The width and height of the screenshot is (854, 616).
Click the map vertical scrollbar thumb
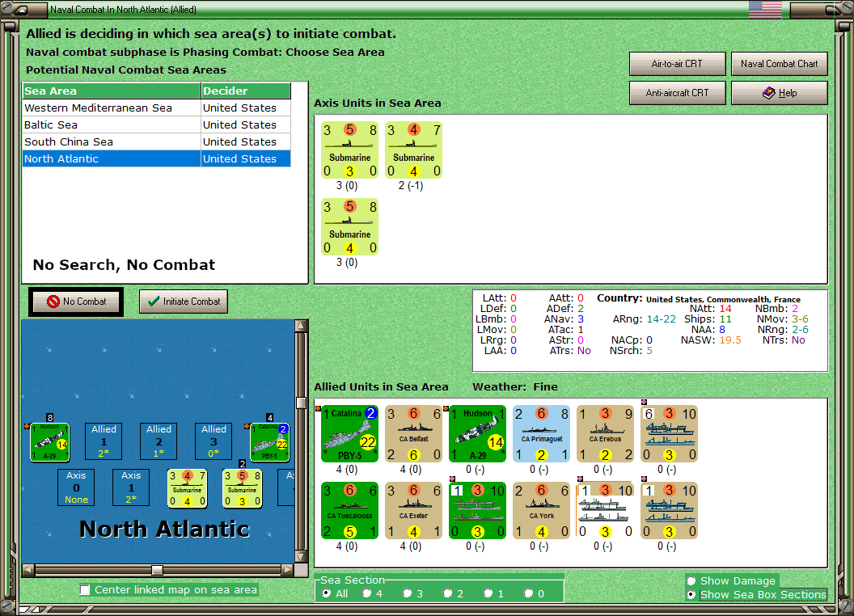click(301, 403)
